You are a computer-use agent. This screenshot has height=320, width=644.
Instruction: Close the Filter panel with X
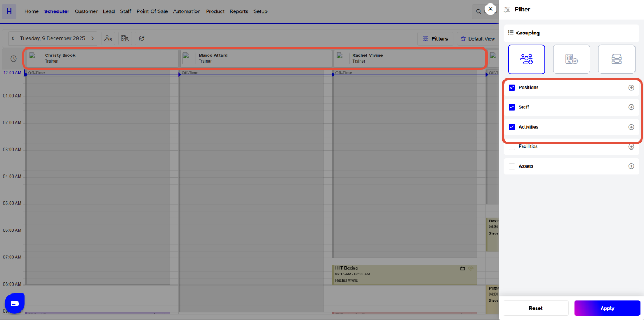click(490, 9)
